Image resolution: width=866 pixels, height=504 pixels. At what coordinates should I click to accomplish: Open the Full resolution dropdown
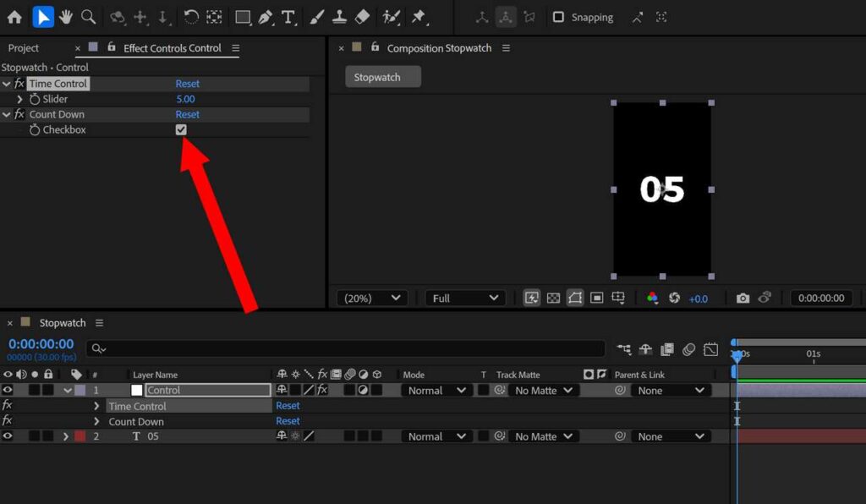[x=465, y=299]
